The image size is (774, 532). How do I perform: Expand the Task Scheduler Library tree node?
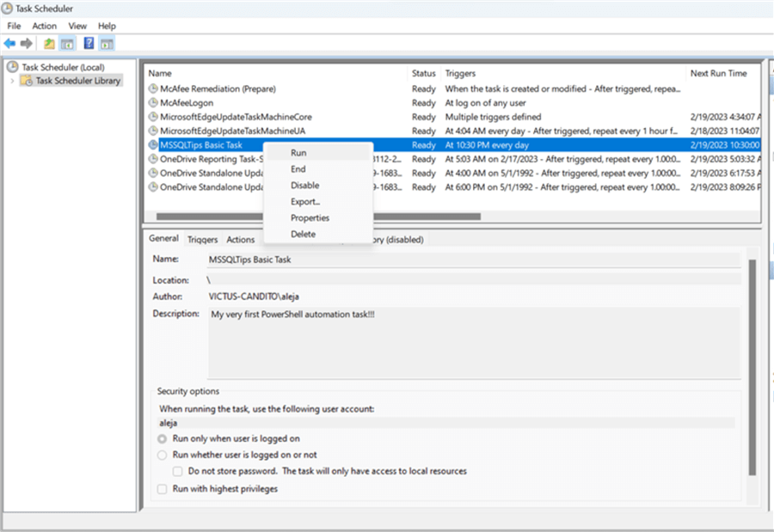(11, 81)
